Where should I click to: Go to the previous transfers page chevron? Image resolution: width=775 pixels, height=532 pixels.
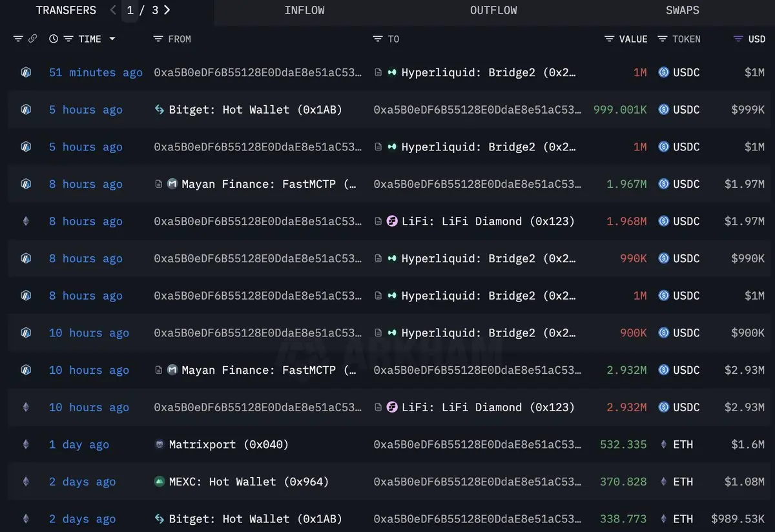point(113,10)
